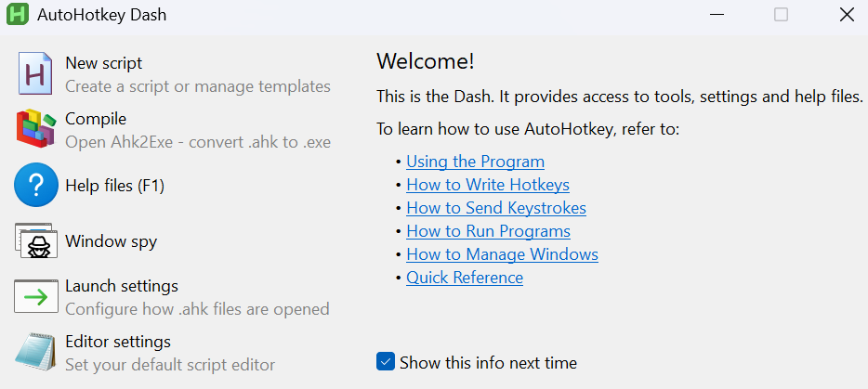Click 'Create a script or manage templates' text
The width and height of the screenshot is (868, 389).
198,86
